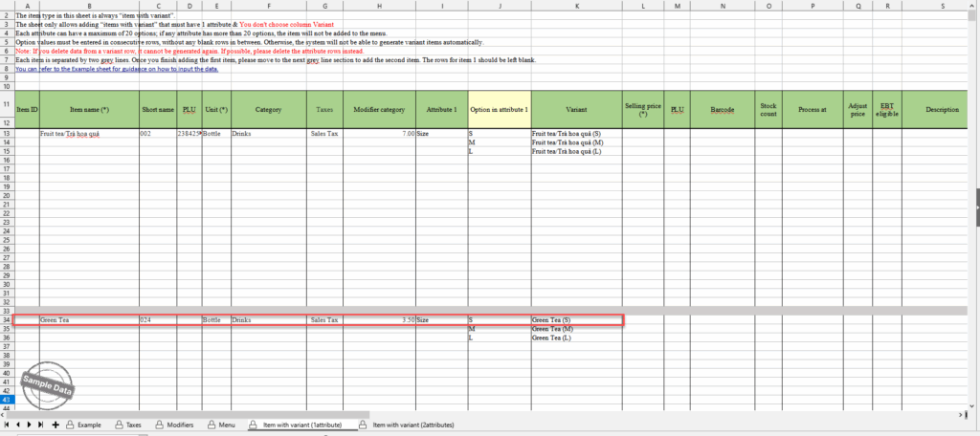Add a new sheet with the plus icon
980x436 pixels.
tap(56, 423)
